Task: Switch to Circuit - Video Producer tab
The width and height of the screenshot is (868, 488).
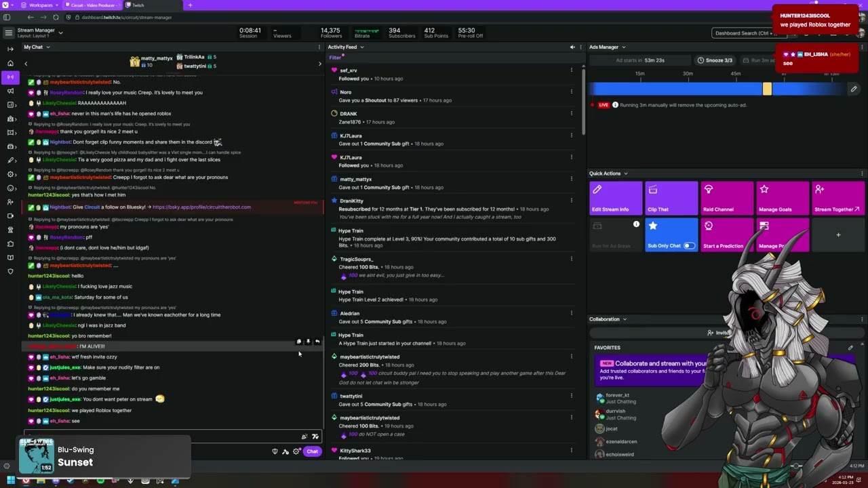Action: click(x=92, y=5)
